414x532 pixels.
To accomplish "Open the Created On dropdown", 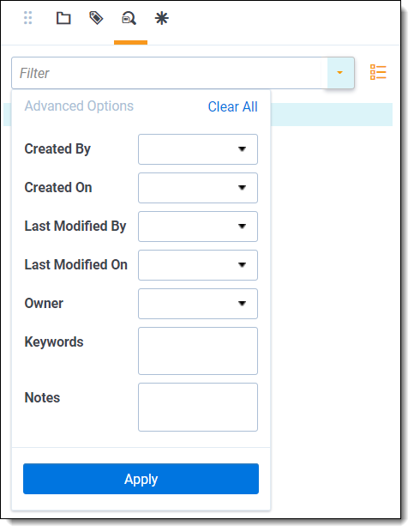I will [198, 188].
